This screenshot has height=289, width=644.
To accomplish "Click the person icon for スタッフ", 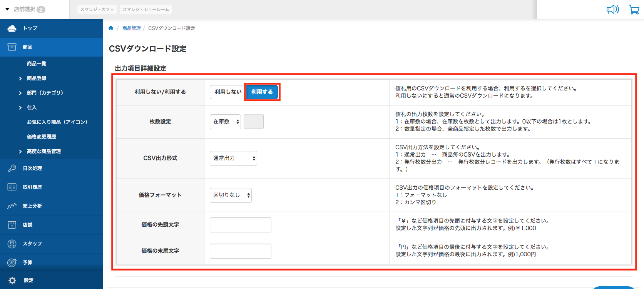I will click(x=12, y=244).
